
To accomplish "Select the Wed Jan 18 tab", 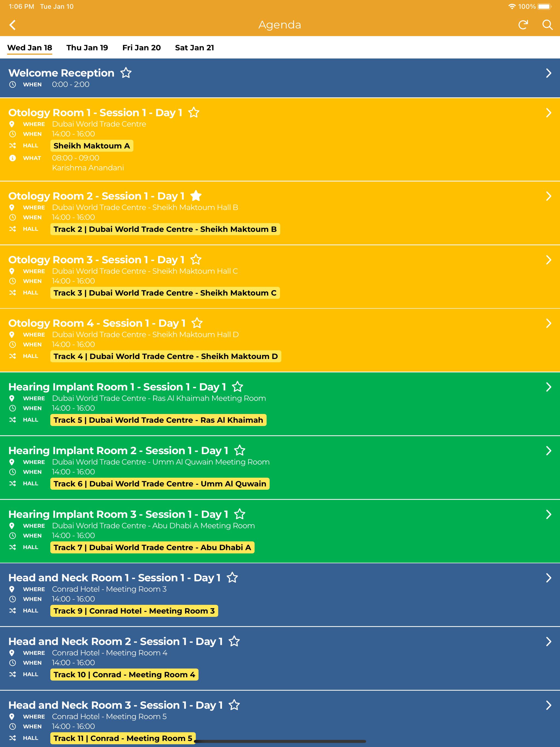I will pos(30,48).
